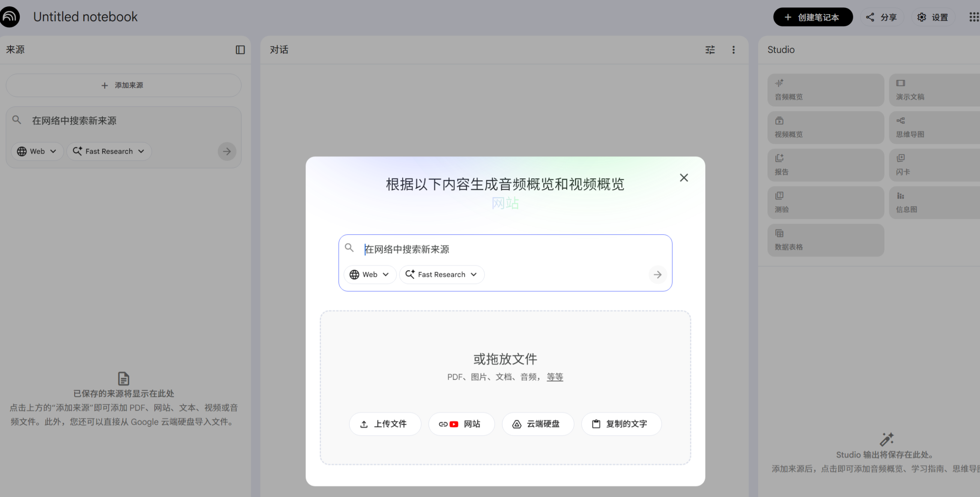
Task: Click the Untitled notebook title
Action: coord(85,17)
